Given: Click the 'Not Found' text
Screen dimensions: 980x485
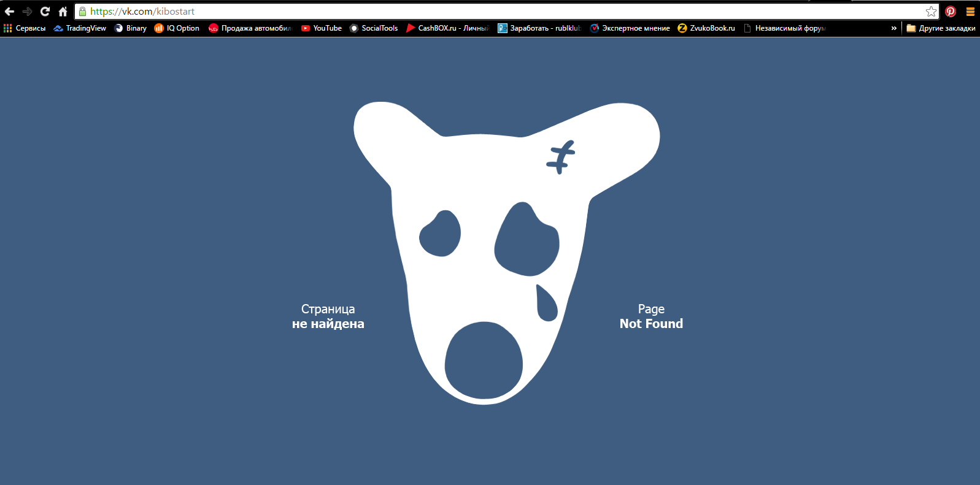Looking at the screenshot, I should click(x=651, y=324).
